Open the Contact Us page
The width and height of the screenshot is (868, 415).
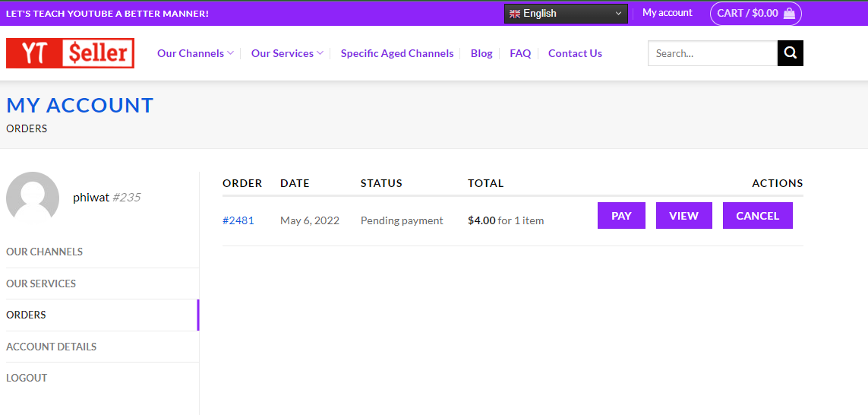pyautogui.click(x=575, y=53)
